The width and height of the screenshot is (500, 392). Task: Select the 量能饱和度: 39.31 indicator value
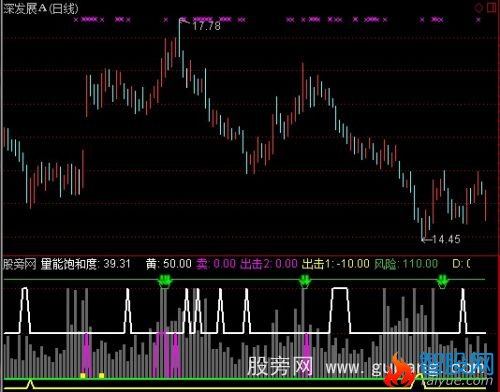point(85,264)
